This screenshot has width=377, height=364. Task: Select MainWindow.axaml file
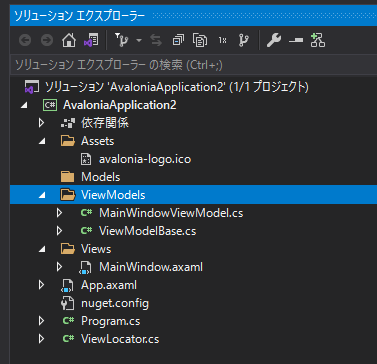click(x=151, y=267)
